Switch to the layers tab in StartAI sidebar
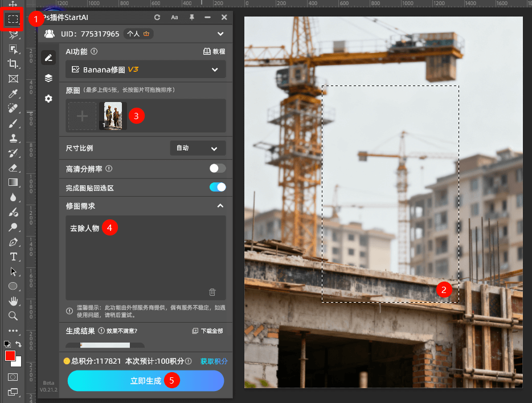This screenshot has width=532, height=403. 48,78
